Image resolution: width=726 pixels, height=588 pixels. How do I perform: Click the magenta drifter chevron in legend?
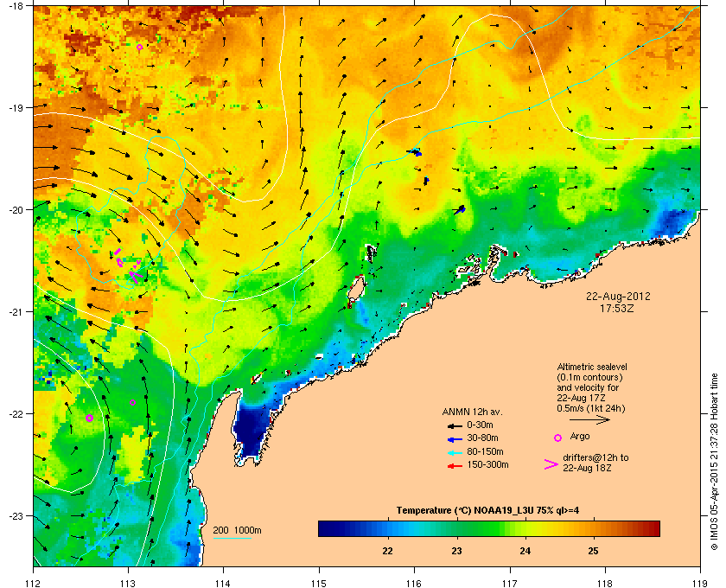(551, 464)
